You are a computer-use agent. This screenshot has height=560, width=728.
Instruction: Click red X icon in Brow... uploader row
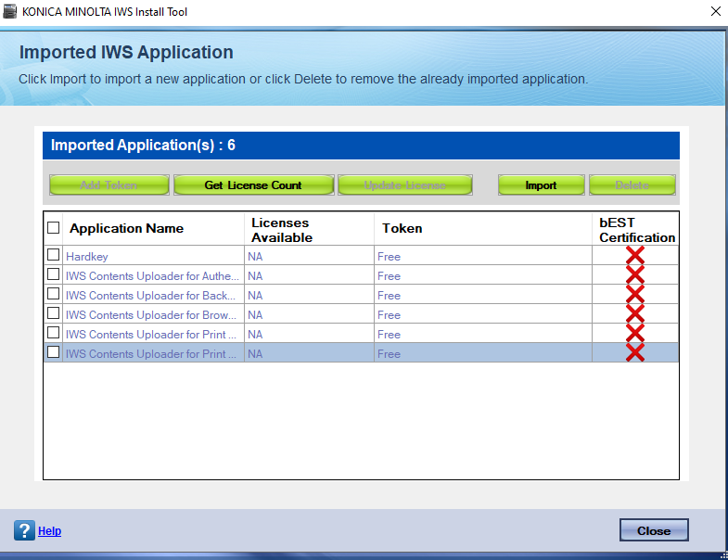(634, 314)
